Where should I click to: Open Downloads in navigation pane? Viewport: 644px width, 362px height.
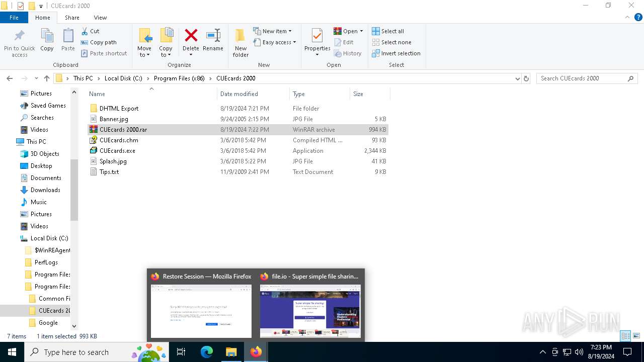(45, 190)
